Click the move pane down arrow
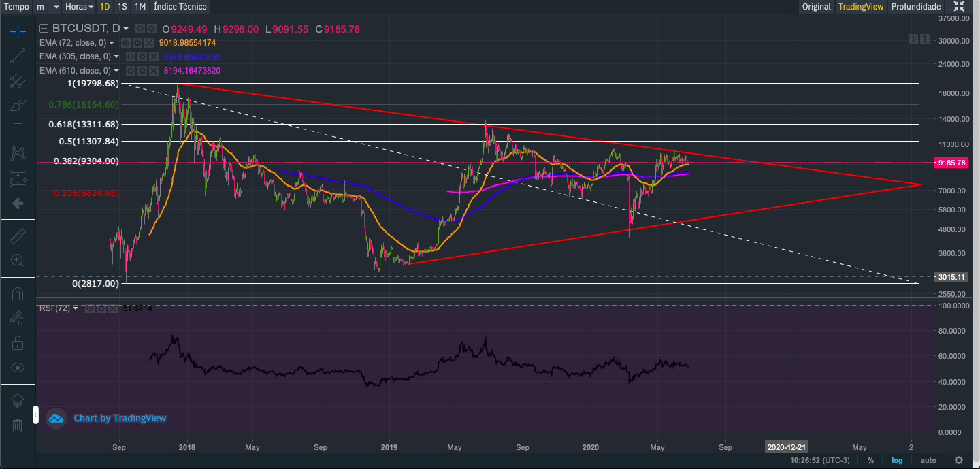Viewport: 980px width, 469px height. click(913, 39)
